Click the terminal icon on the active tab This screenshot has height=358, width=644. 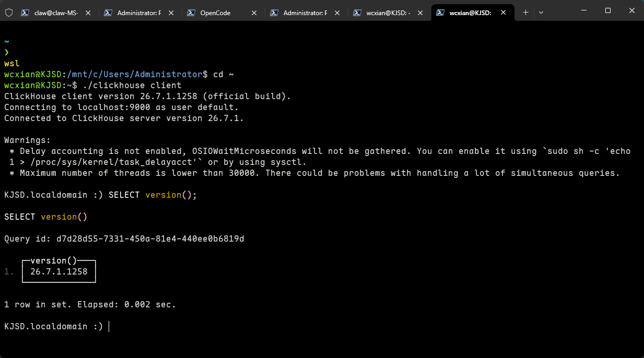pos(440,13)
